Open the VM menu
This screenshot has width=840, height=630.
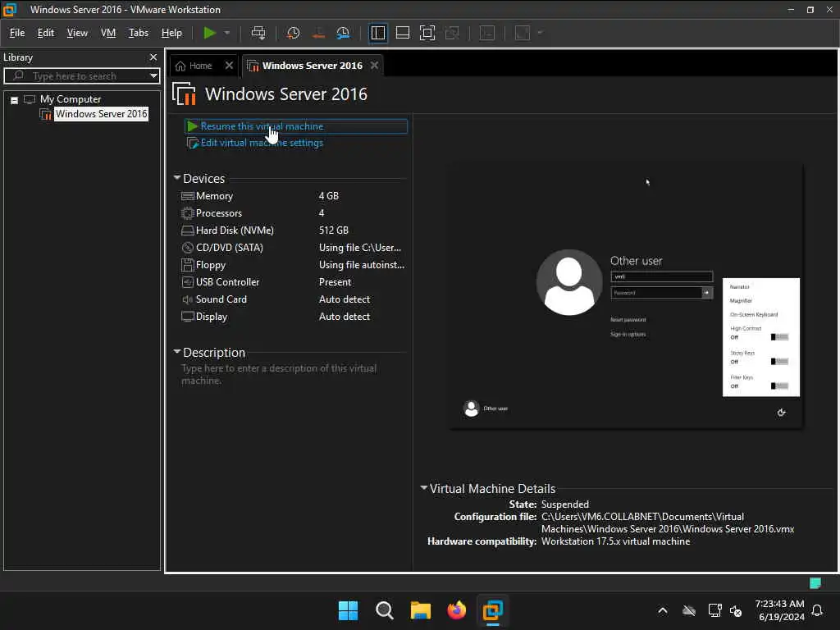point(108,33)
